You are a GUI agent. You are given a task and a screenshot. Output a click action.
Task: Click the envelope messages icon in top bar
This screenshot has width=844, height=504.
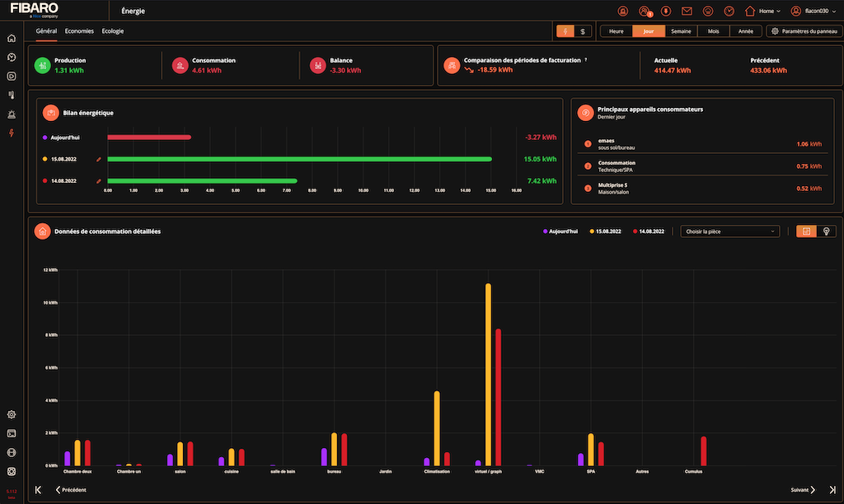click(687, 11)
